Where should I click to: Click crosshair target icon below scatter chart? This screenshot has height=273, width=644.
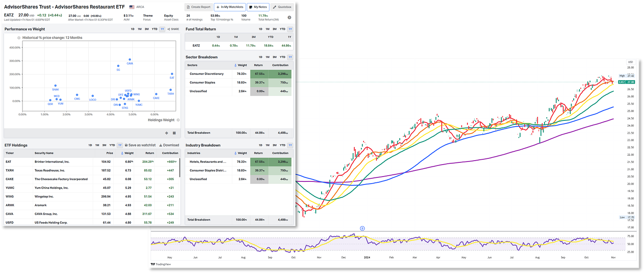point(166,133)
